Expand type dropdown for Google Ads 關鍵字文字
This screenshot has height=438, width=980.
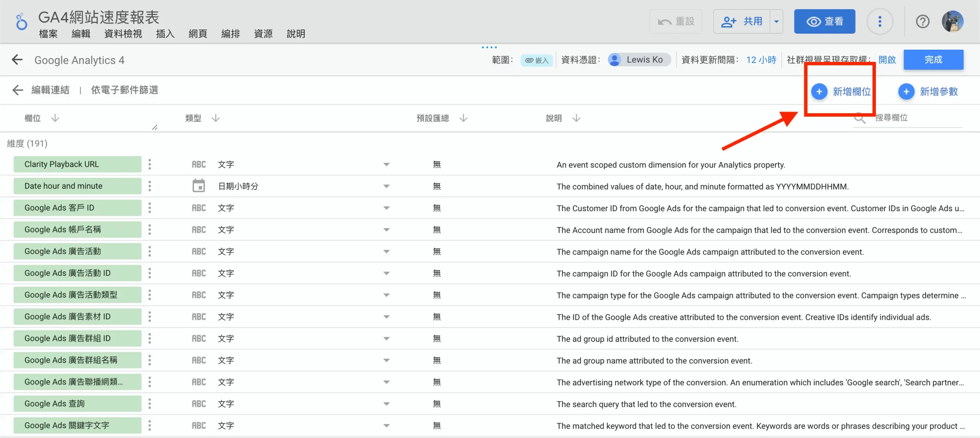pyautogui.click(x=386, y=426)
